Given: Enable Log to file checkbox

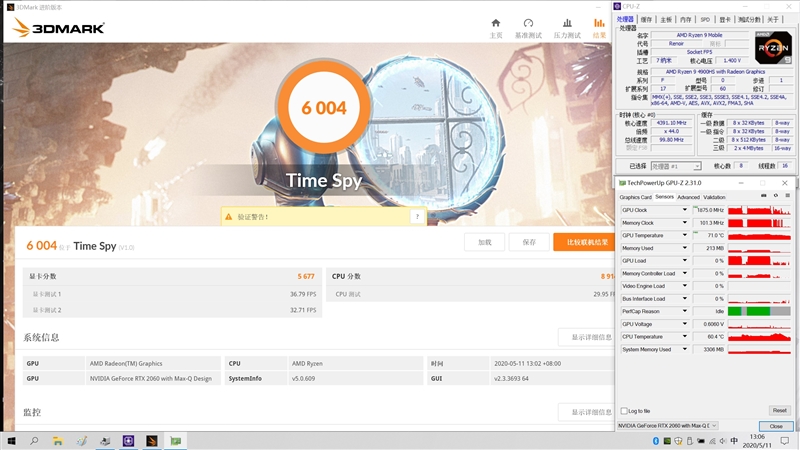Looking at the screenshot, I should [x=624, y=411].
